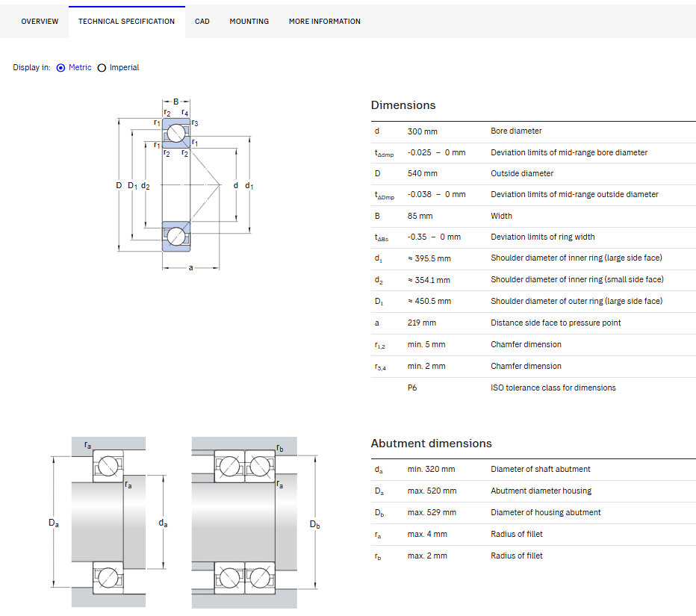Image resolution: width=696 pixels, height=616 pixels.
Task: Select the max. 4 mm fillet radius
Action: click(427, 535)
